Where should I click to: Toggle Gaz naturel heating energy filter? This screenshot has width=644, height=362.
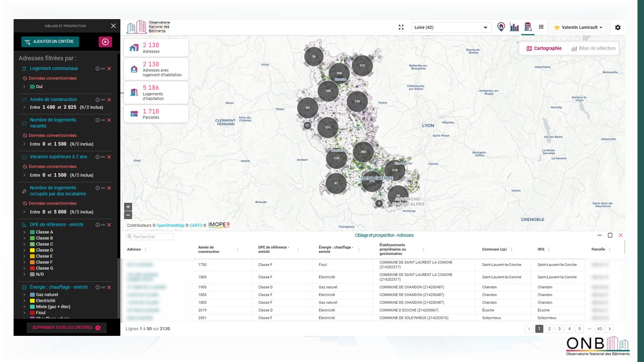coord(33,295)
